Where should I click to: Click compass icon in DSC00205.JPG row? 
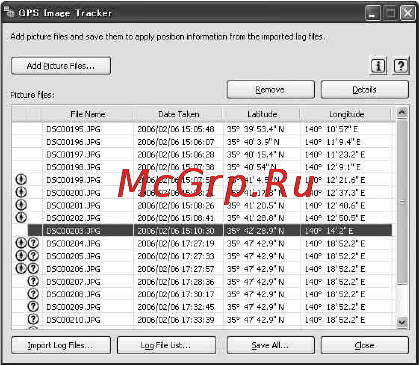coord(21,256)
